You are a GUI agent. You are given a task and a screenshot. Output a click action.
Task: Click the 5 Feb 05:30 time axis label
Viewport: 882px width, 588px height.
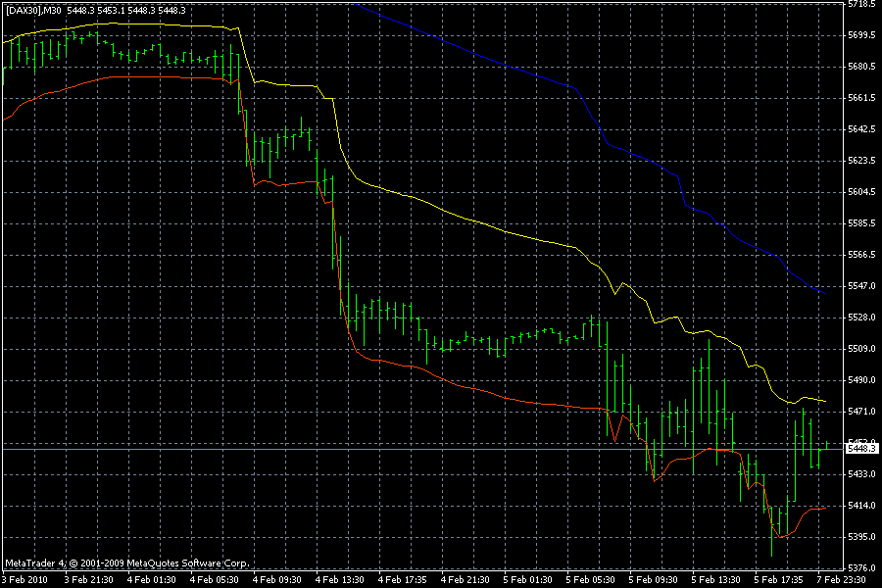(590, 580)
